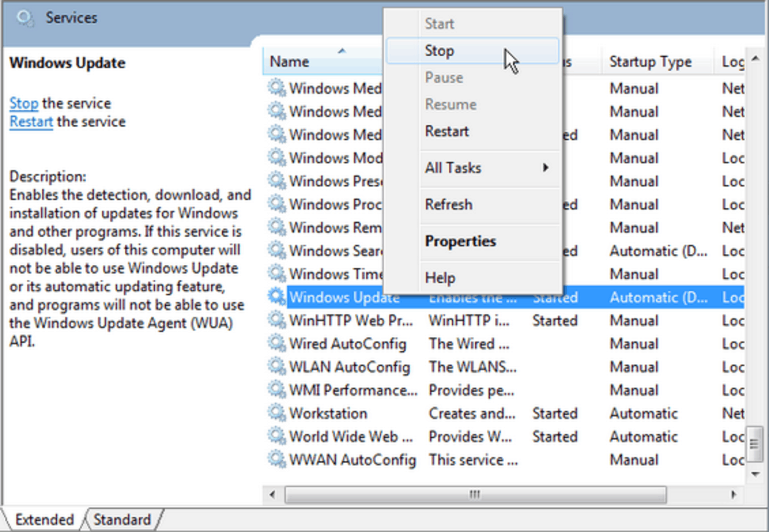Image resolution: width=769 pixels, height=532 pixels.
Task: Select the WMI Performance... service name
Action: pyautogui.click(x=353, y=390)
